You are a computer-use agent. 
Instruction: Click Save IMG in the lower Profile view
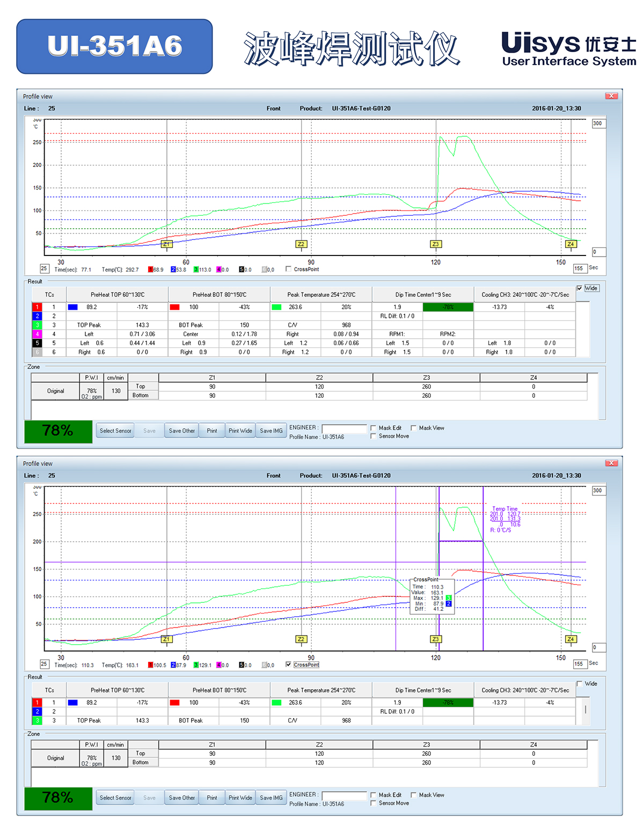click(x=271, y=798)
